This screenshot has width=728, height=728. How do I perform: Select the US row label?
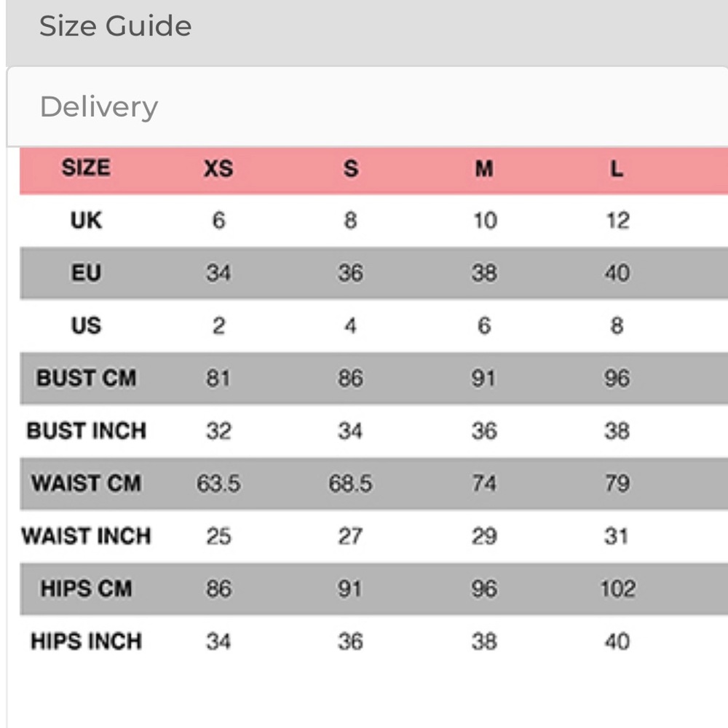(x=86, y=325)
